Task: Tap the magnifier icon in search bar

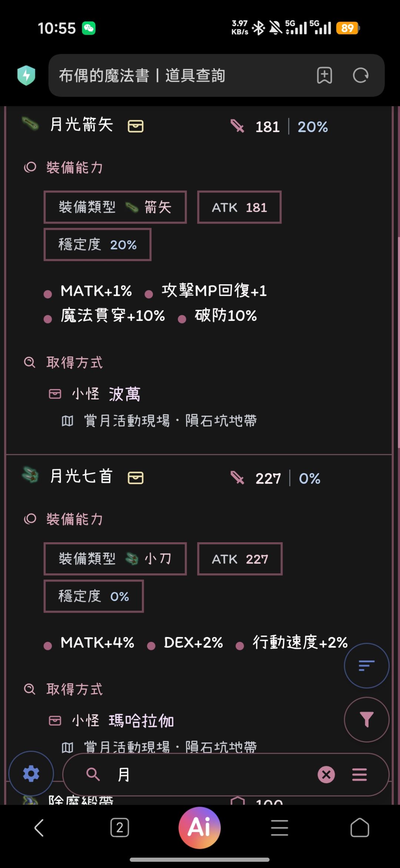Action: coord(93,774)
